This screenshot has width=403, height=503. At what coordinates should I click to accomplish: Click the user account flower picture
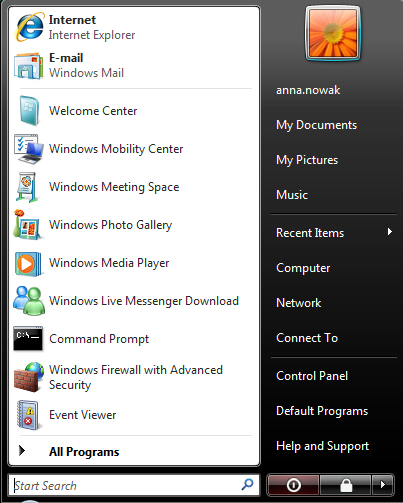point(333,34)
